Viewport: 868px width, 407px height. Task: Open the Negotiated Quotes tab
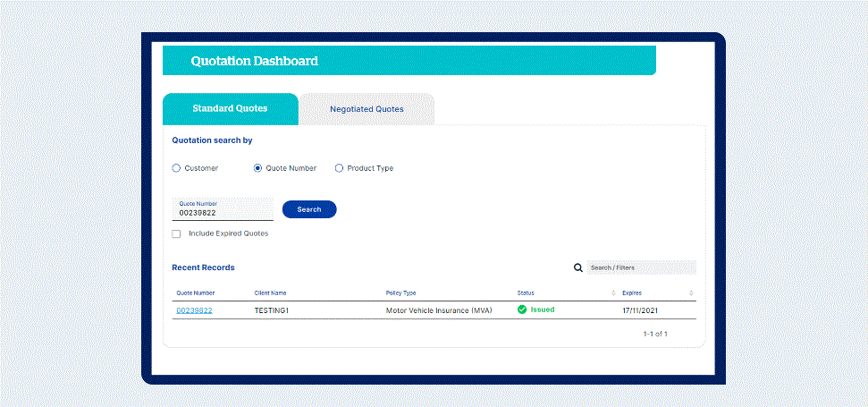367,109
